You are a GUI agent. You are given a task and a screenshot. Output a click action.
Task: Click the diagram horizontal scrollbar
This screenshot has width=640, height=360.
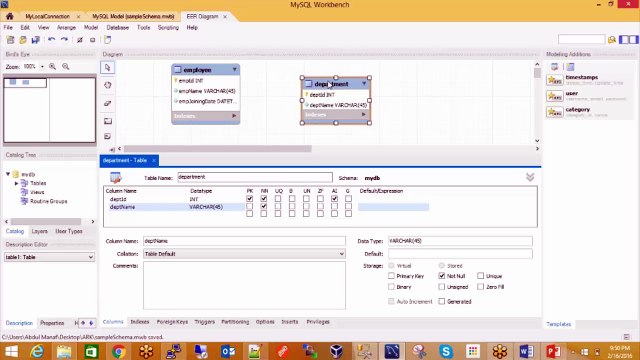click(218, 149)
